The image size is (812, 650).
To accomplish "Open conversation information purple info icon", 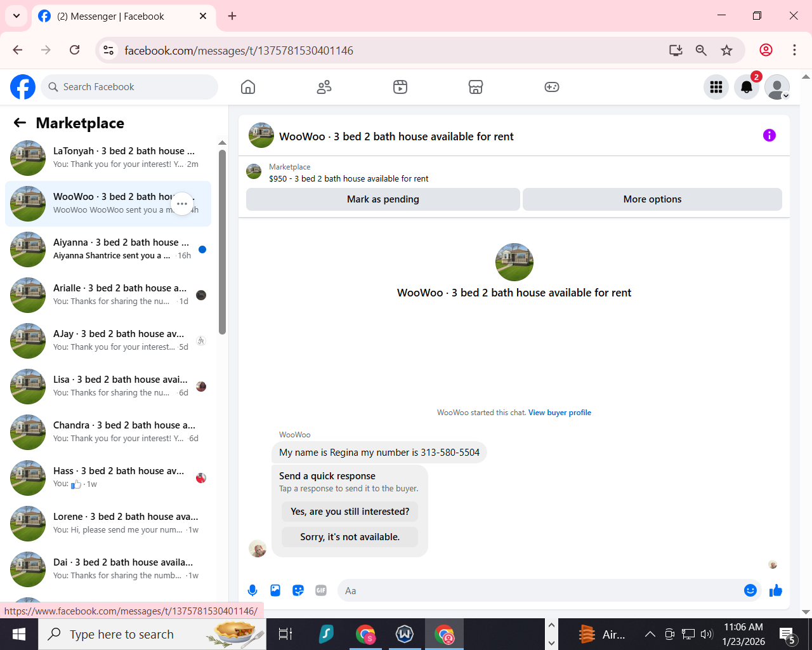I will [769, 135].
